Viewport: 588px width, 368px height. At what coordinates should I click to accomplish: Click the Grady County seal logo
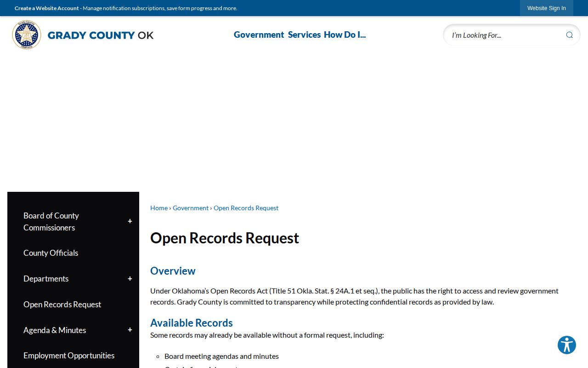(27, 35)
